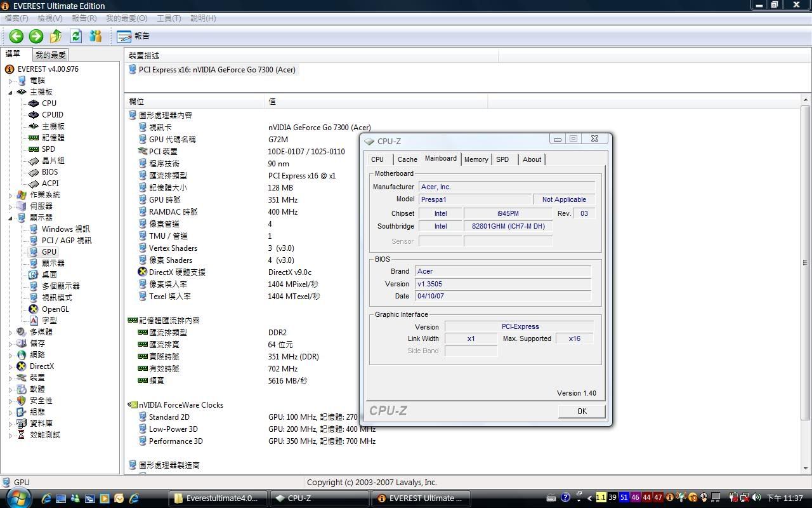Screen dimensions: 812x508
Task: Switch to About tab in CPU-Z
Action: coord(532,159)
